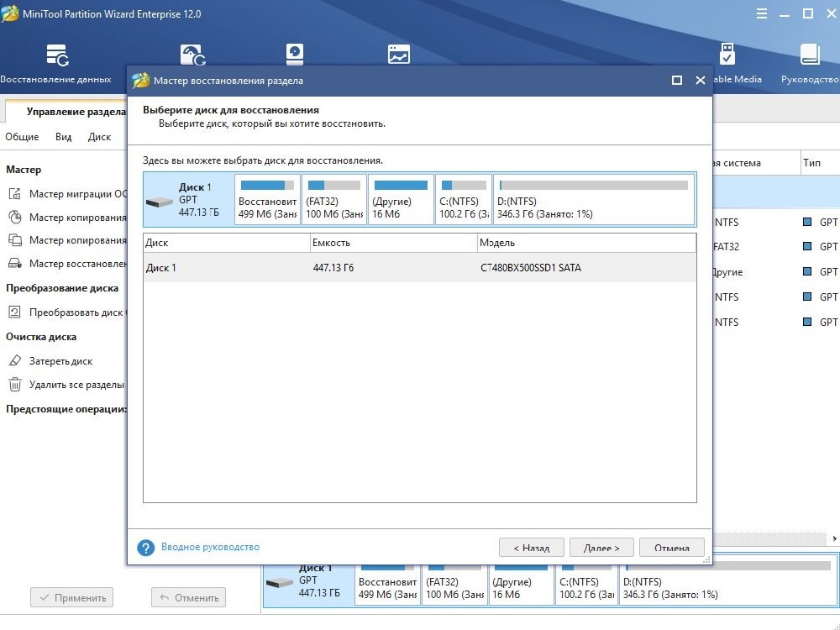Click the 'Тип' column header in main window

(x=820, y=162)
